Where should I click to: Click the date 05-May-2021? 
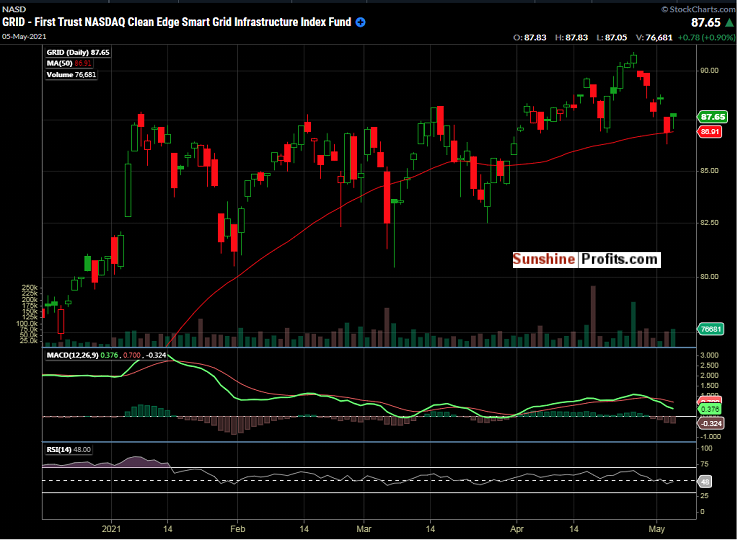(24, 36)
